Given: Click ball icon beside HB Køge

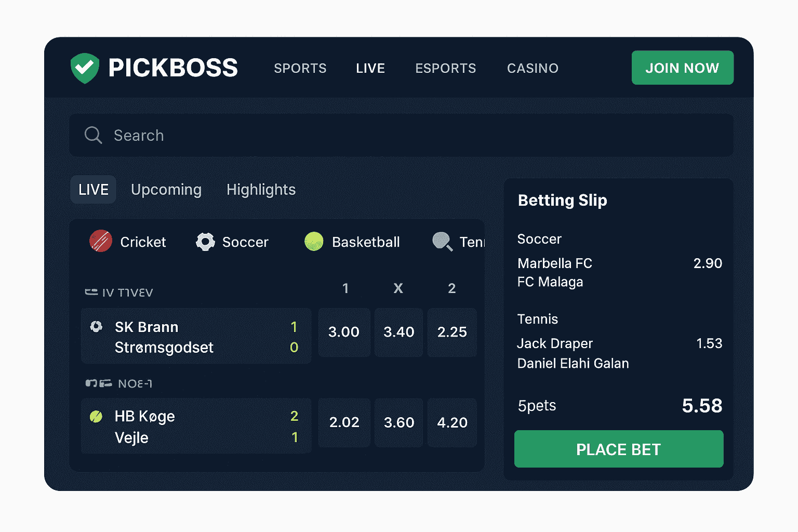Looking at the screenshot, I should pos(96,416).
